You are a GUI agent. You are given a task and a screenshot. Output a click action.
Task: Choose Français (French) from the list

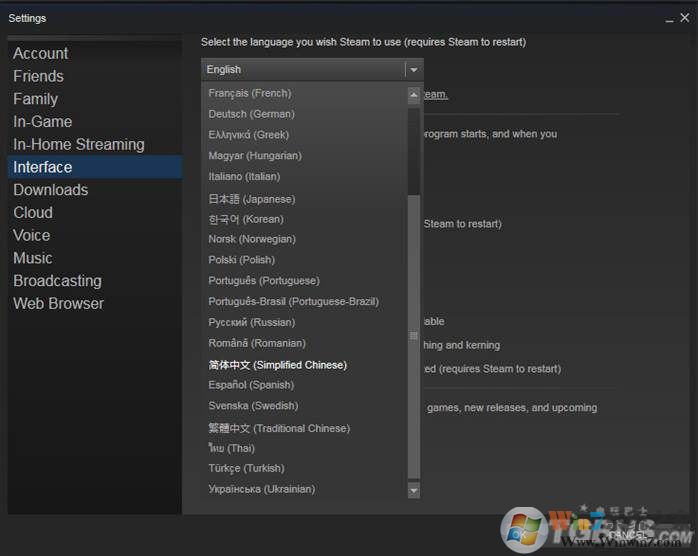(x=250, y=93)
